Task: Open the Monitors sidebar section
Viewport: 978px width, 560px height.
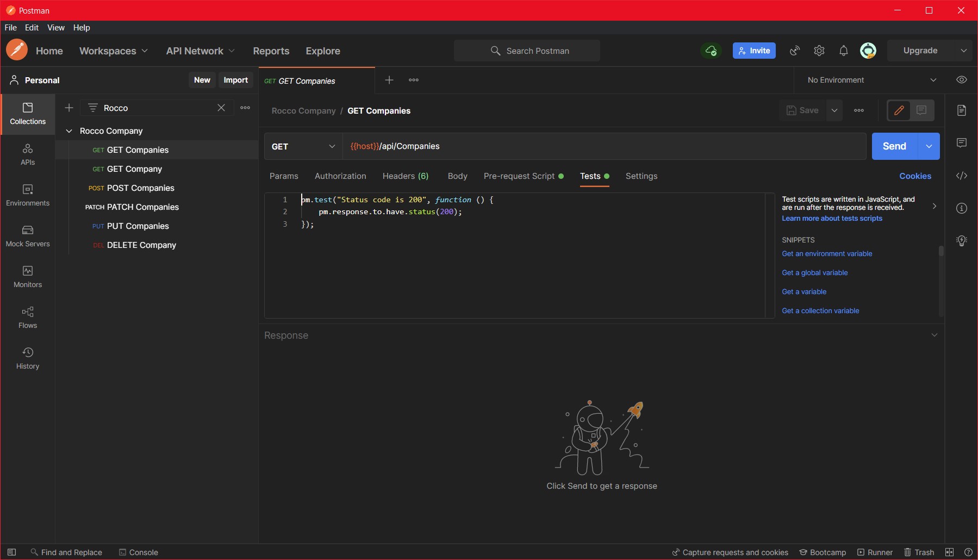Action: 28,277
